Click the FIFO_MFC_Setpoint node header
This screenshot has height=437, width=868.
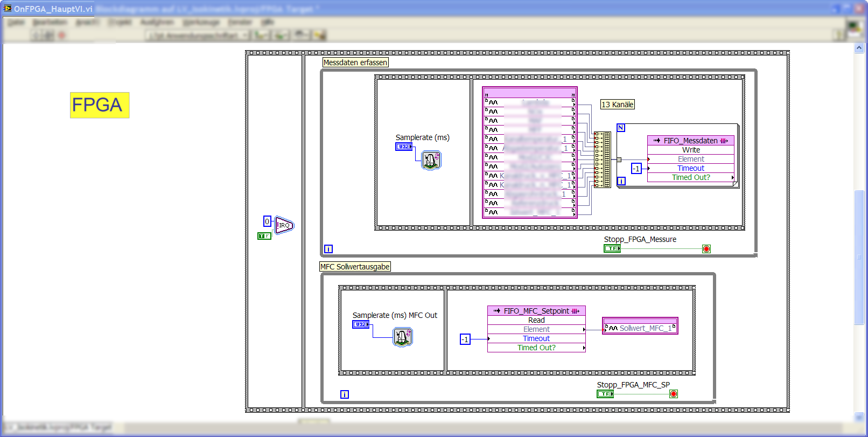click(536, 311)
